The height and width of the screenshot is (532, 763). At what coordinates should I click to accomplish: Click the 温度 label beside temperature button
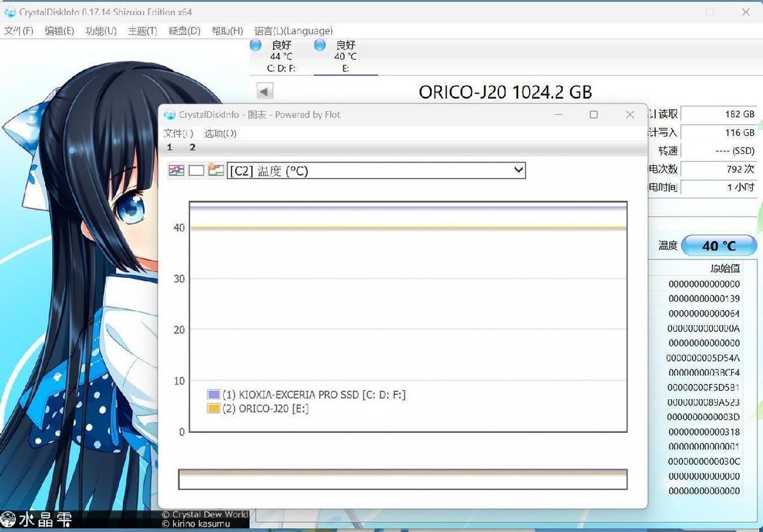(x=668, y=246)
